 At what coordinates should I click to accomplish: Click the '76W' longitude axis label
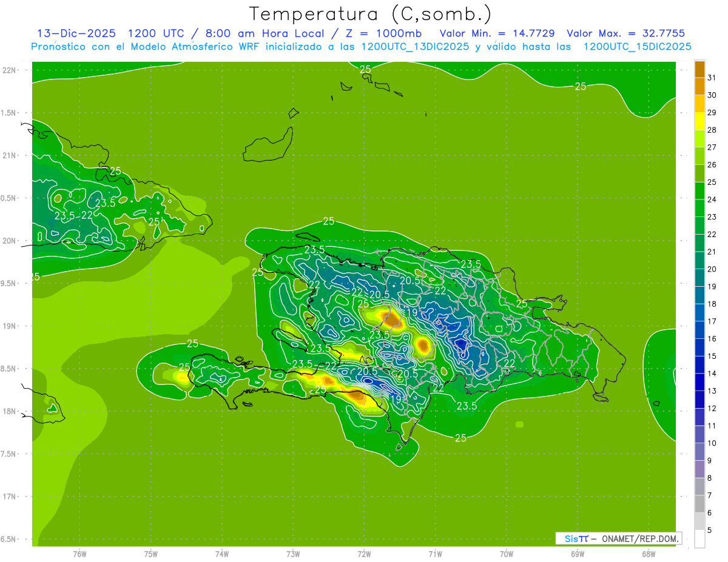[x=79, y=554]
